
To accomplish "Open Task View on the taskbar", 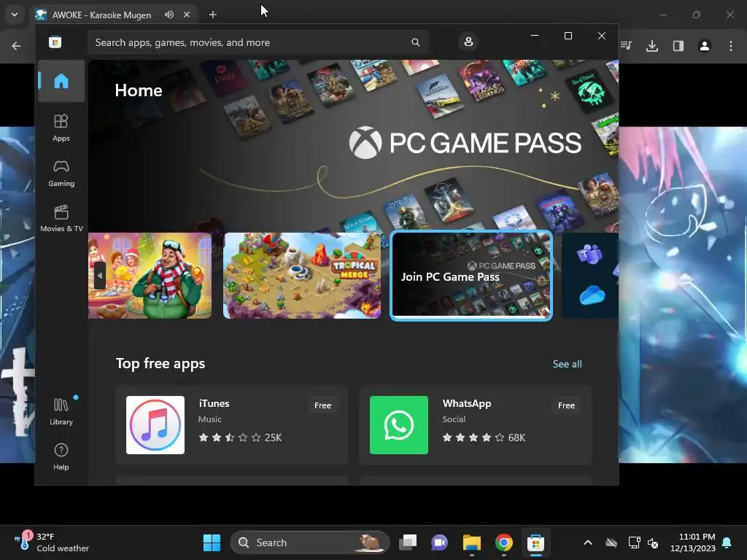I will (408, 542).
